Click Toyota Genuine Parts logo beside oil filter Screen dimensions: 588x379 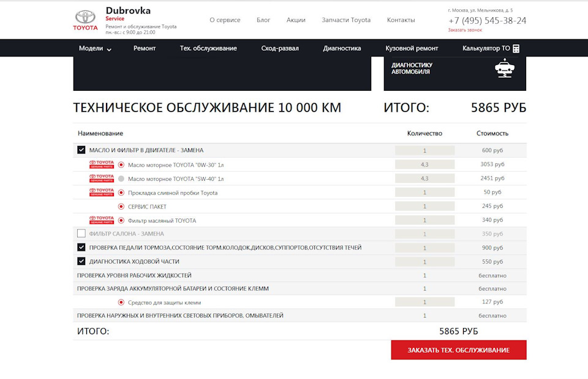[x=102, y=220]
